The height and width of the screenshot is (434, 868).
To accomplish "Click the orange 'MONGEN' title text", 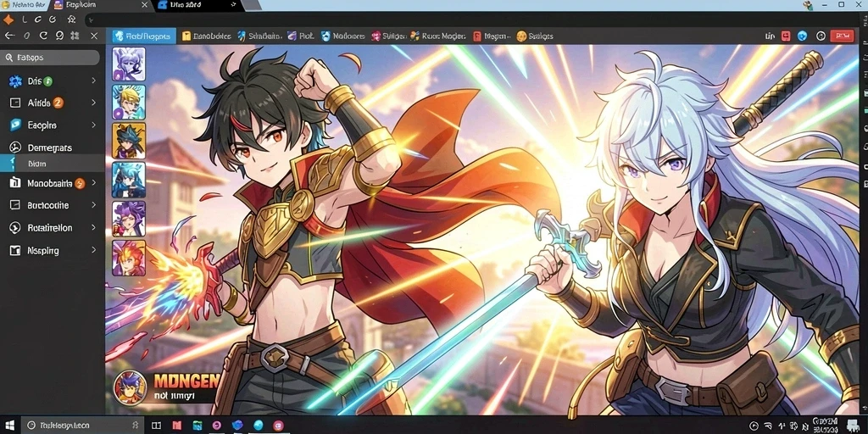I will click(x=186, y=381).
